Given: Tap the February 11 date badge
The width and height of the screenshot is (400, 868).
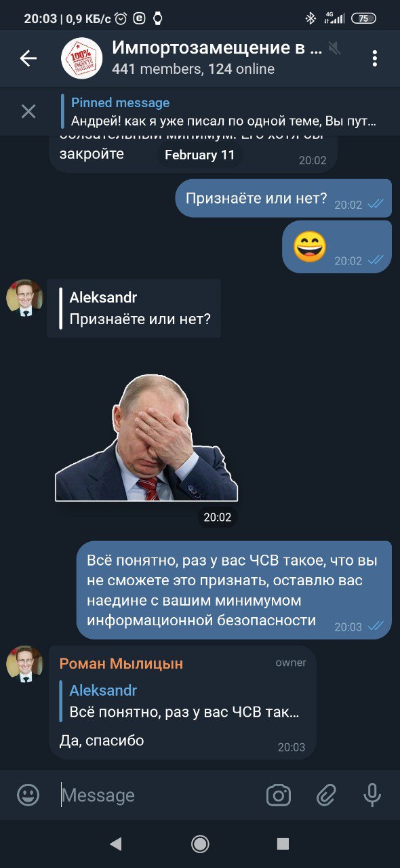Looking at the screenshot, I should (x=200, y=155).
